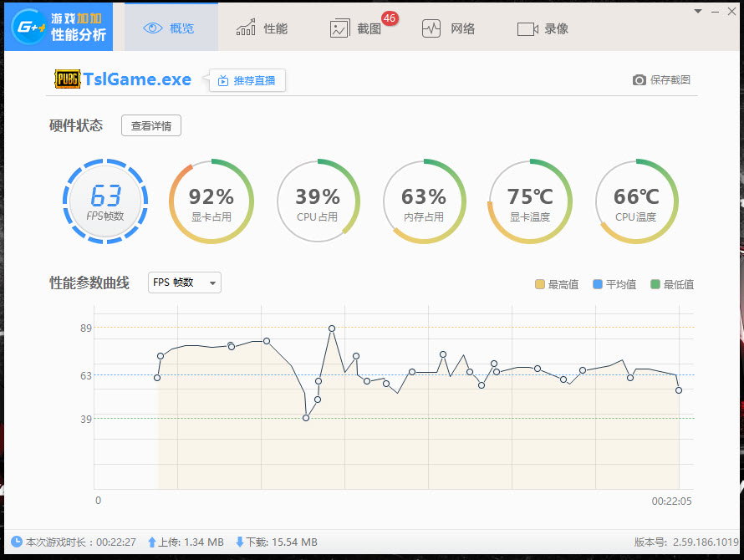Click the FPS 帧数 circular gauge showing 63
This screenshot has width=744, height=560.
pos(104,201)
